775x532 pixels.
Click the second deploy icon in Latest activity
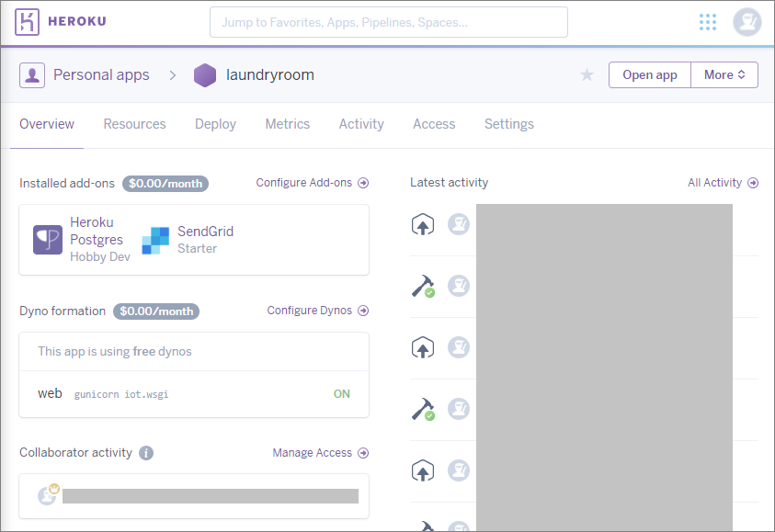coord(423,347)
